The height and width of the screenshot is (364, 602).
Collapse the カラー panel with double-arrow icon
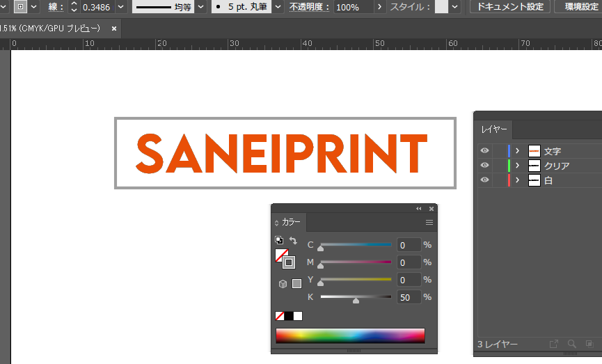[x=419, y=209]
